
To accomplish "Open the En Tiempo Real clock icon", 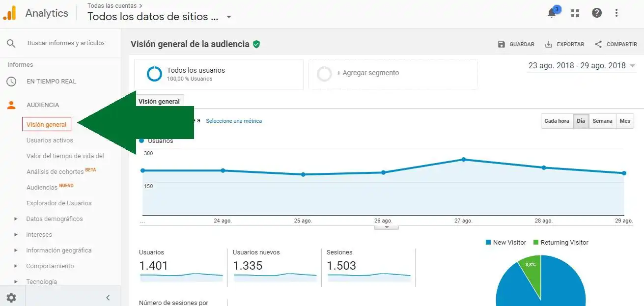I will point(11,82).
